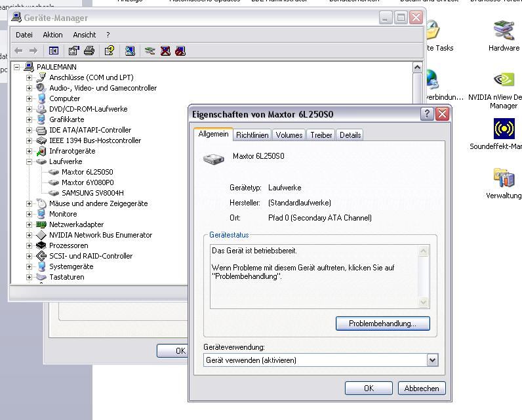The width and height of the screenshot is (522, 420).
Task: Collapse the Laufwerke tree node
Action: point(30,161)
